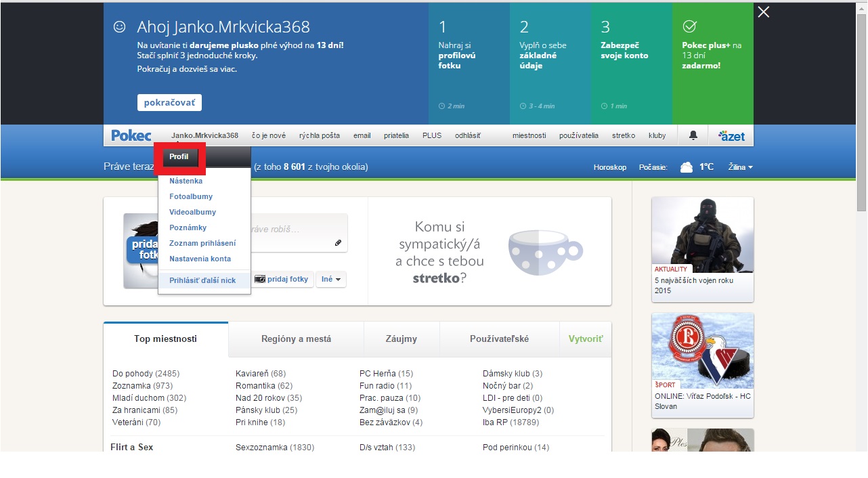Open email in the navbar
Screen dimensions: 868x478
pyautogui.click(x=362, y=135)
